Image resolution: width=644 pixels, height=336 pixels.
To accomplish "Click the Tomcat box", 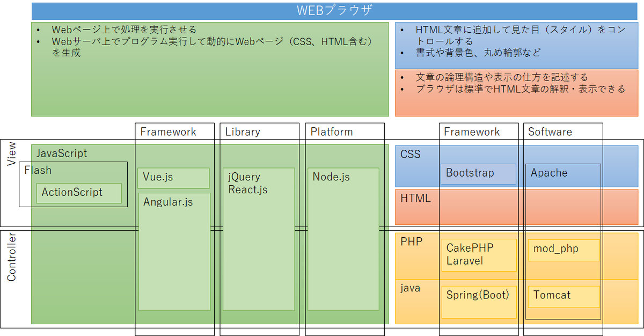I will 563,297.
